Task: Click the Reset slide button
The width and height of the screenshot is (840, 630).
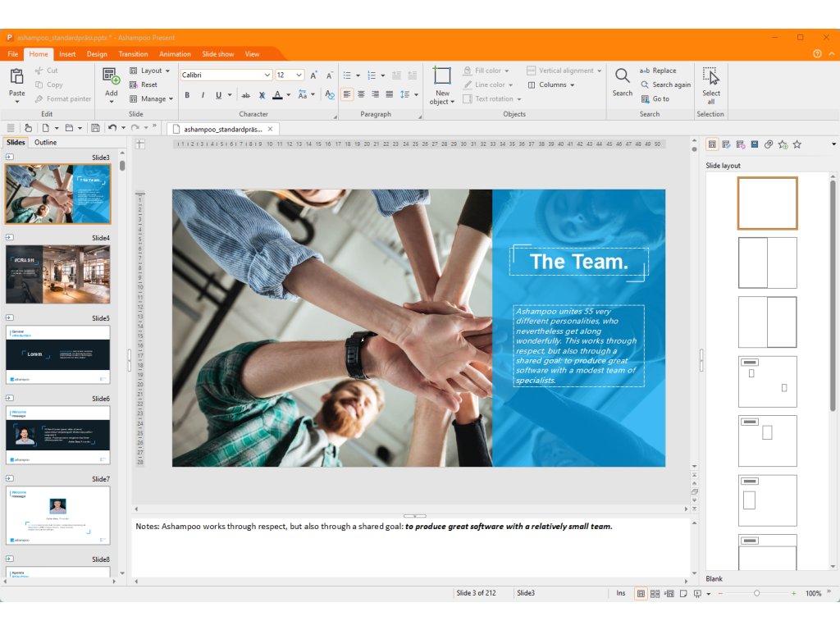Action: click(148, 84)
